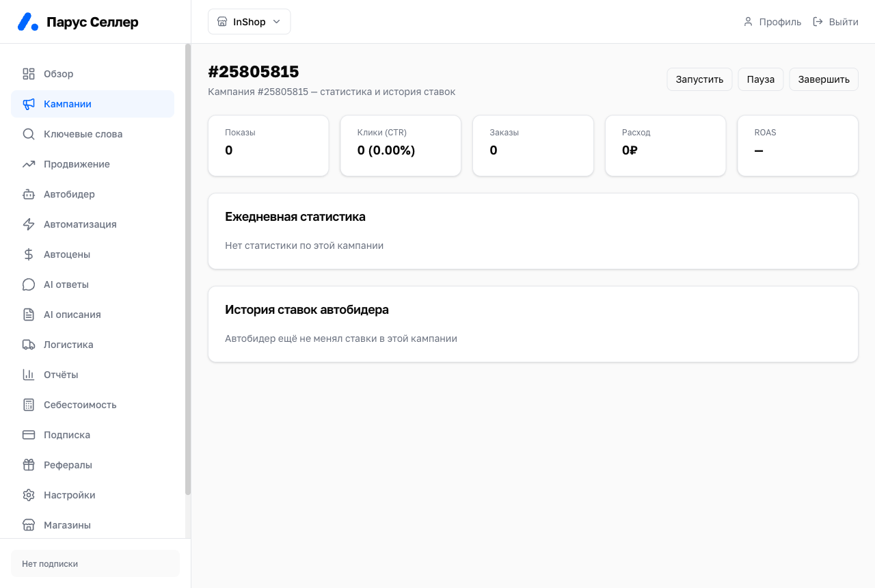The image size is (875, 588).
Task: Click the Отчёты bar chart icon
Action: coord(29,375)
